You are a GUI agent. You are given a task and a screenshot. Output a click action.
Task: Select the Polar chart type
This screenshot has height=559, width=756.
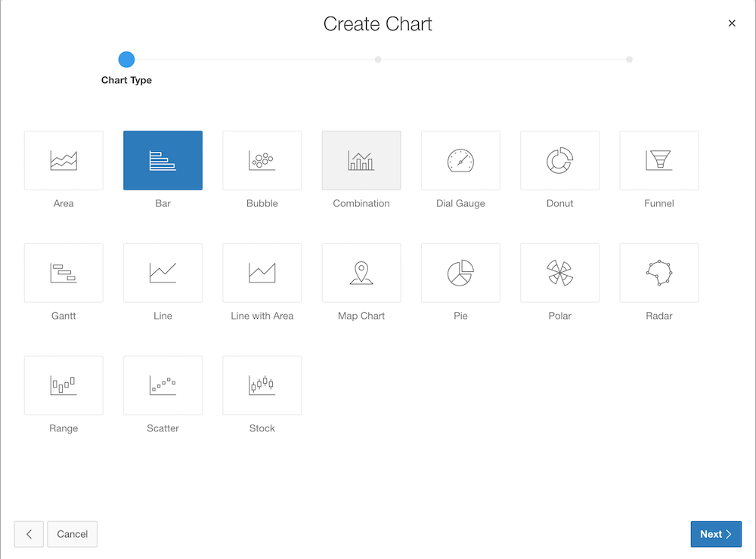pyautogui.click(x=559, y=273)
